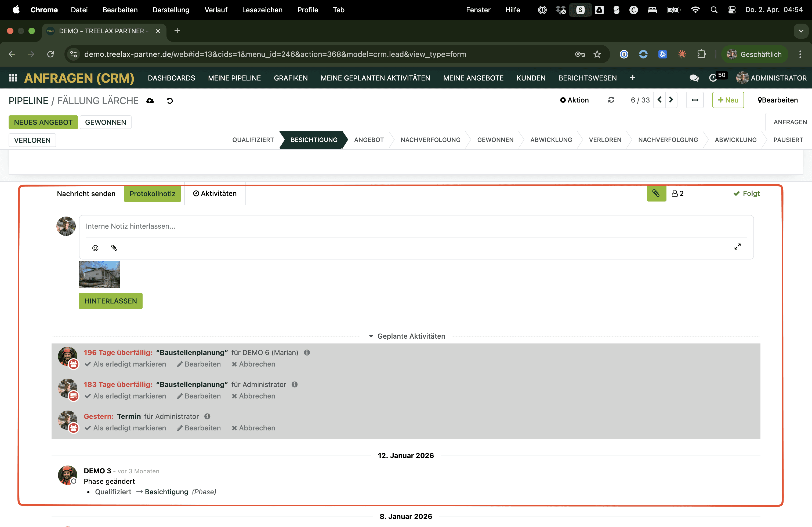Click the cloud upload icon beside title
Screen dimensions: 812x527
click(x=150, y=101)
